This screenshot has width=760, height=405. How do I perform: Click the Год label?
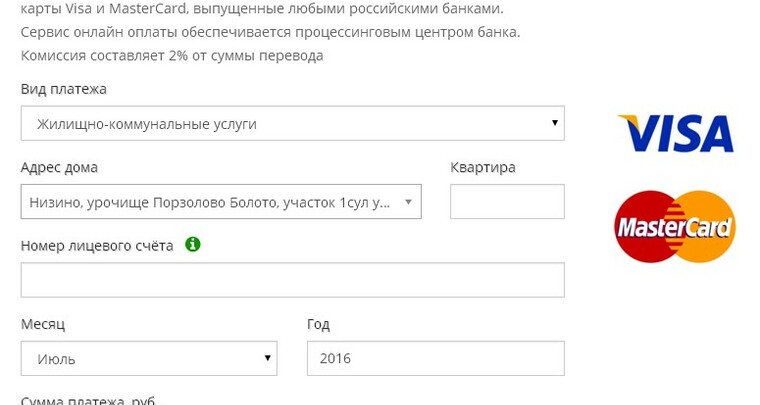[x=318, y=324]
